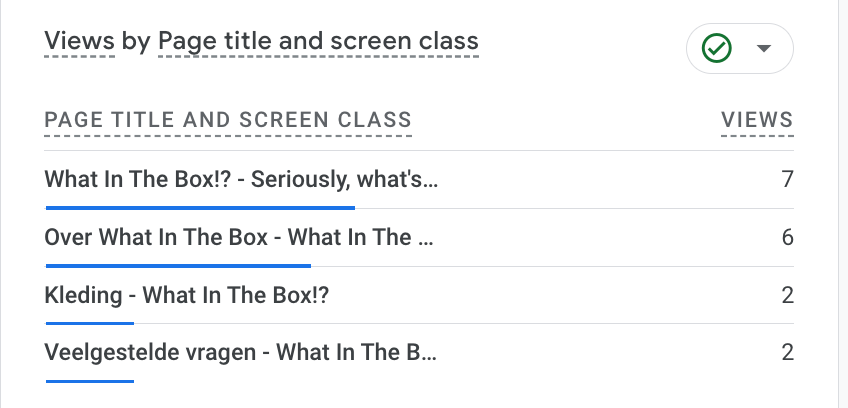Screen dimensions: 848x408
Task: Select 'What In The Box!? - Seriously' row
Action: (x=241, y=180)
